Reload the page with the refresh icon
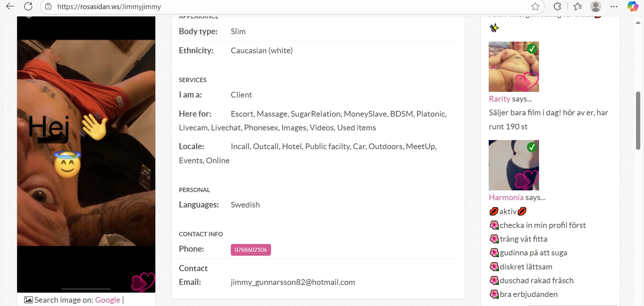Image resolution: width=644 pixels, height=306 pixels. [x=28, y=6]
